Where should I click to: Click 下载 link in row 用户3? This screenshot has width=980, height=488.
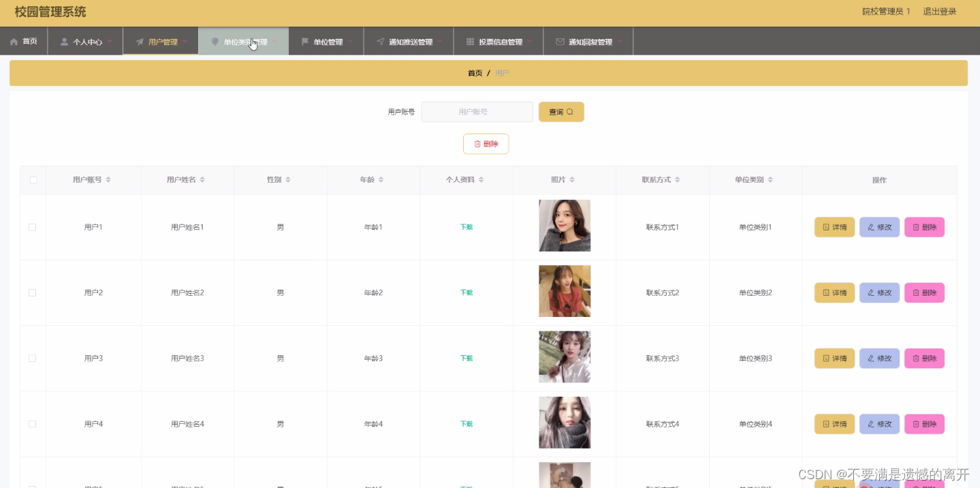tap(467, 359)
